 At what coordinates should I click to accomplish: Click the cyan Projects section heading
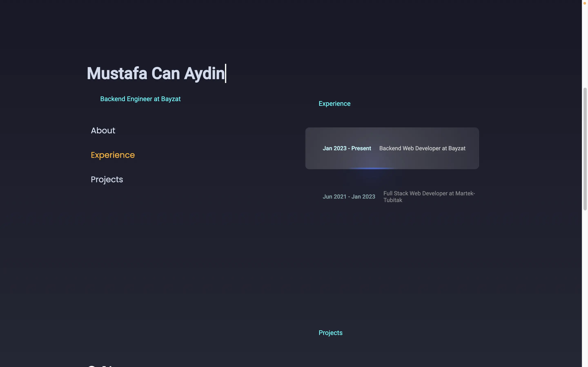(331, 333)
